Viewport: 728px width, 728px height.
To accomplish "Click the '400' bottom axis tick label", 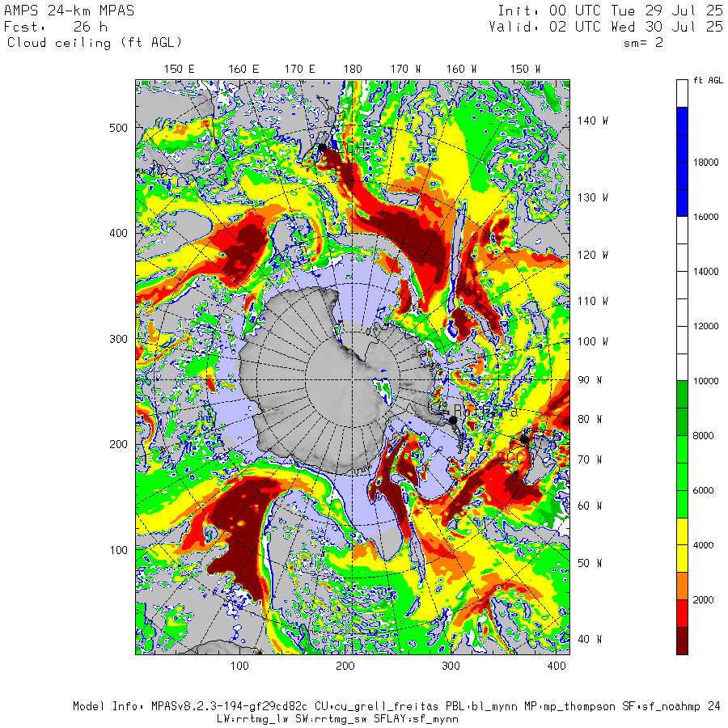I will [557, 667].
